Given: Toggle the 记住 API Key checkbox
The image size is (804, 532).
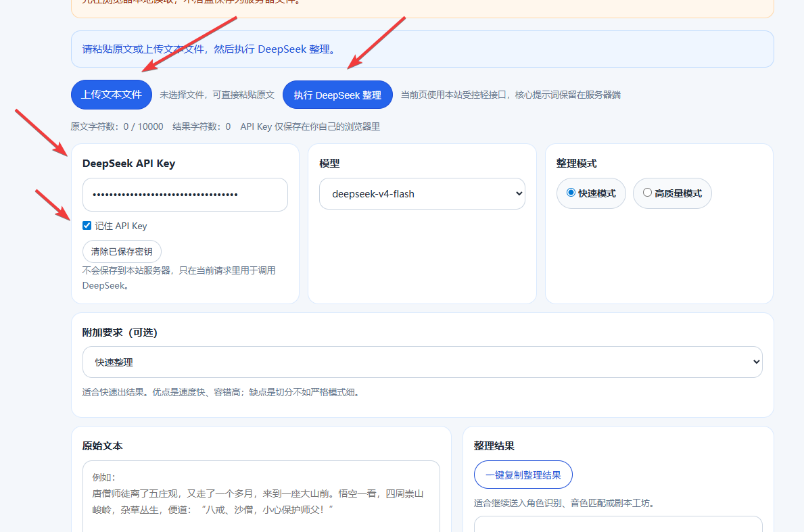Looking at the screenshot, I should pos(87,226).
